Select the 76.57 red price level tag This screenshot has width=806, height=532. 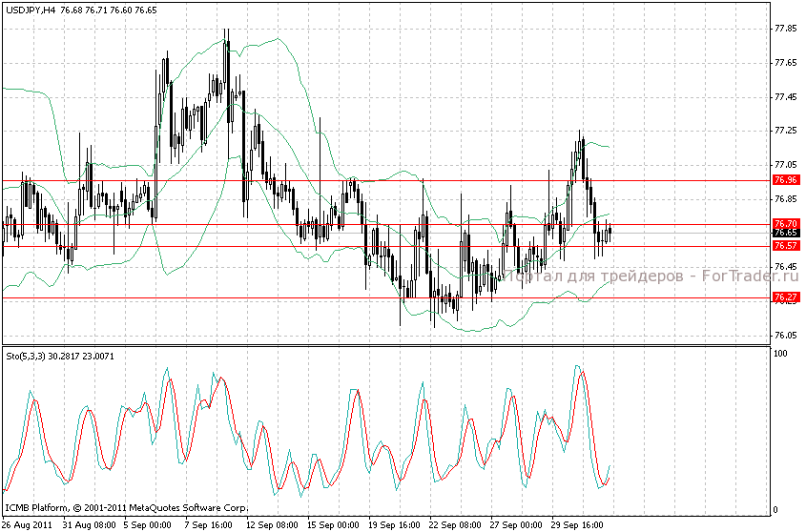pyautogui.click(x=785, y=246)
